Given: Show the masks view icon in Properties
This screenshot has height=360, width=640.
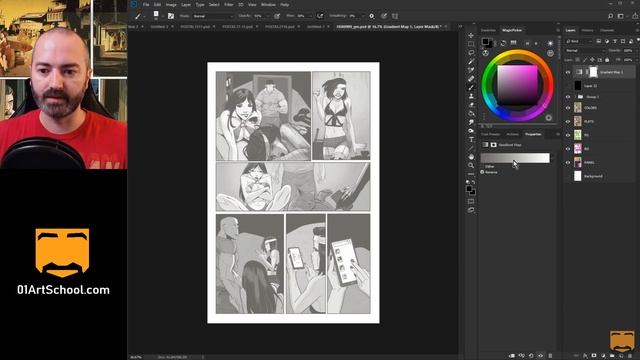Looking at the screenshot, I should (x=493, y=145).
